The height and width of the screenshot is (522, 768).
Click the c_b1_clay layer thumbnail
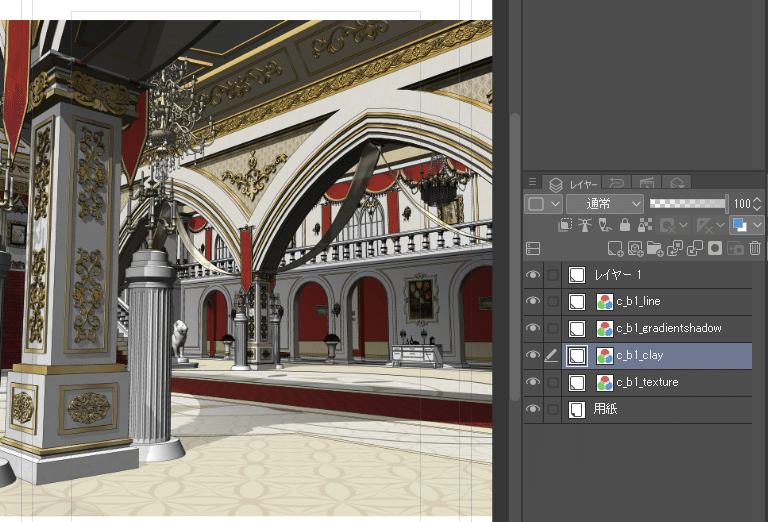coord(577,356)
